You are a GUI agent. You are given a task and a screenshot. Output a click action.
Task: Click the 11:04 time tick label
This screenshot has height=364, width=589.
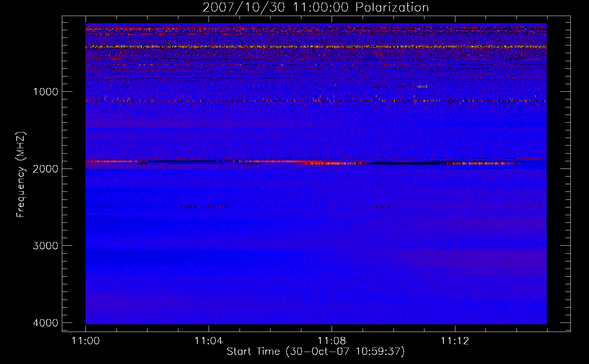(209, 341)
